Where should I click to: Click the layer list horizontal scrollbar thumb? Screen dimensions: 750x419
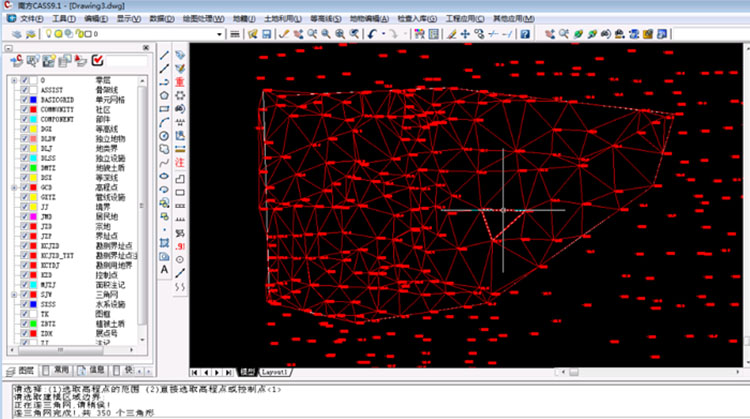click(60, 350)
